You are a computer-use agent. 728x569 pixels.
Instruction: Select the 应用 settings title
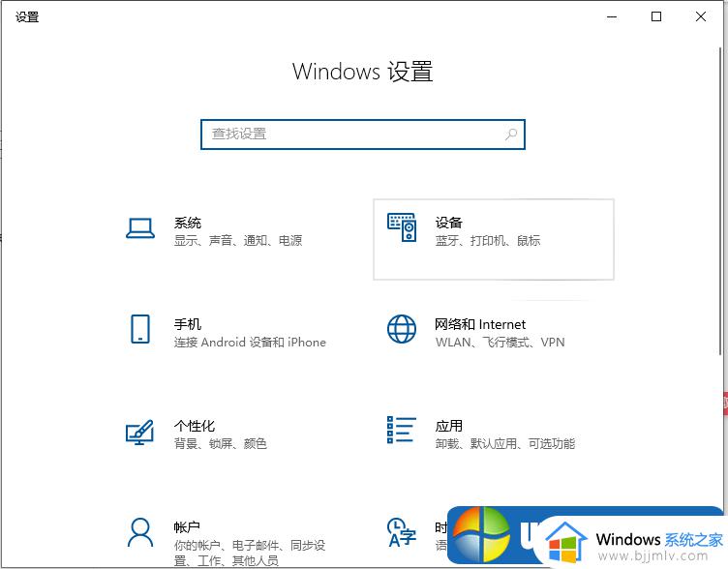coord(449,426)
